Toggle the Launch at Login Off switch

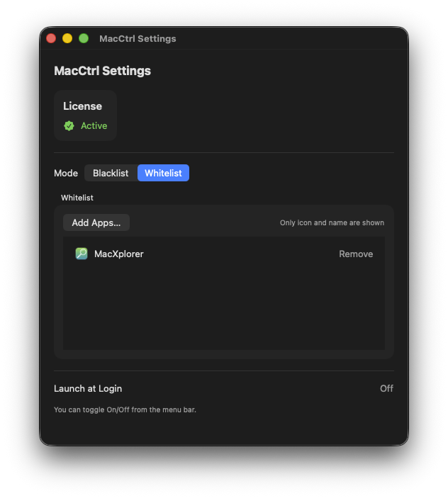tap(386, 388)
